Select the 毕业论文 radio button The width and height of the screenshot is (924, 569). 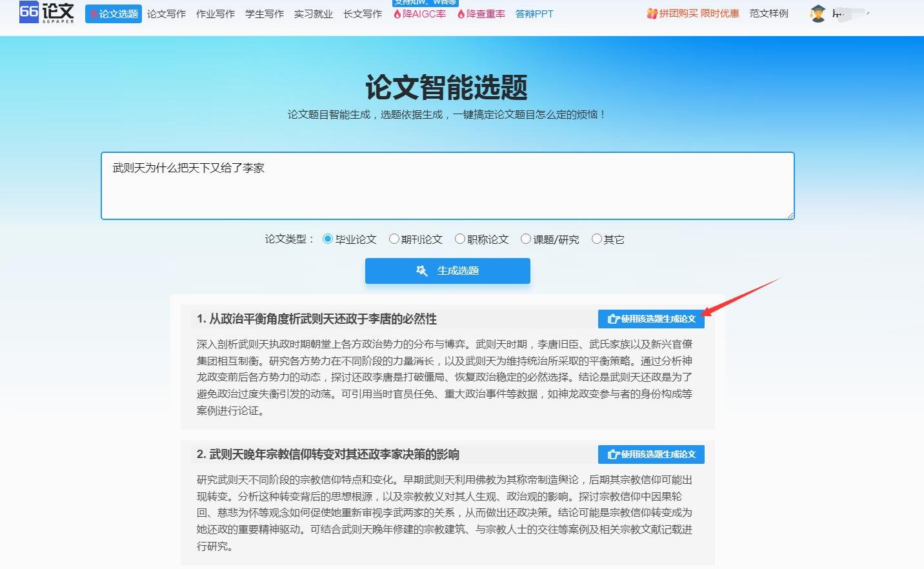click(328, 239)
